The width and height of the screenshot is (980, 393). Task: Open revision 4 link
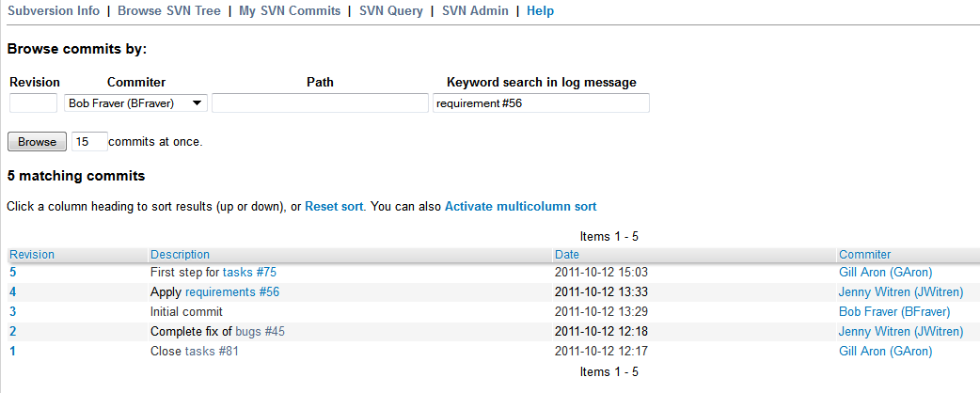[x=13, y=291]
